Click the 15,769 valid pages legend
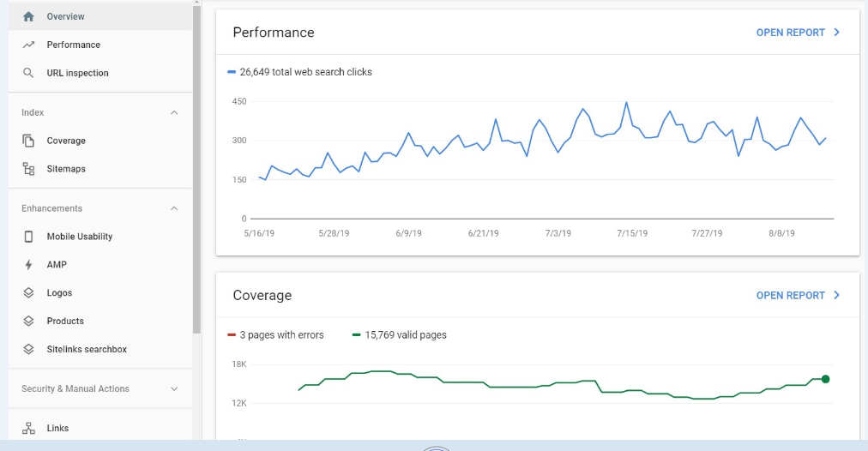Screen dimensions: 868x451 400,334
